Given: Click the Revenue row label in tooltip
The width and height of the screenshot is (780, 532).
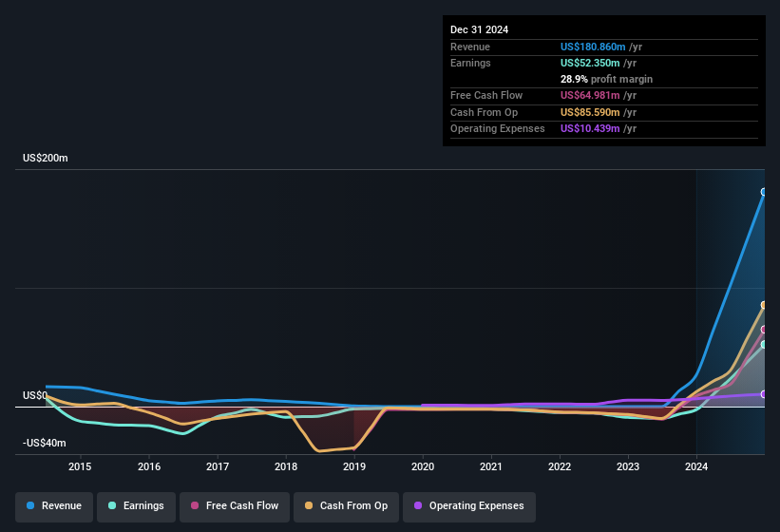Looking at the screenshot, I should 470,47.
